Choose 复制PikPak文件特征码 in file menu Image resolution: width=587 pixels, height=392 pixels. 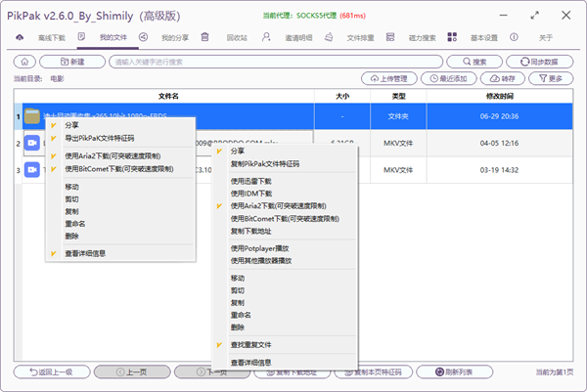[x=285, y=164]
